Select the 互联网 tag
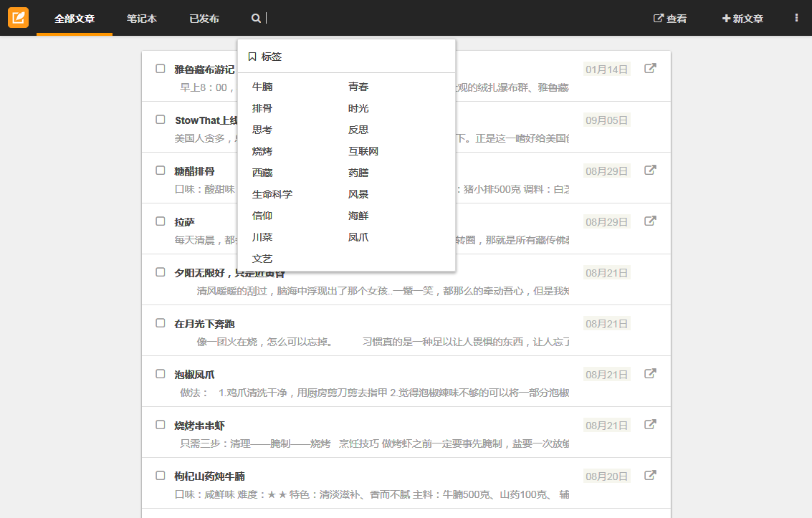 (363, 151)
